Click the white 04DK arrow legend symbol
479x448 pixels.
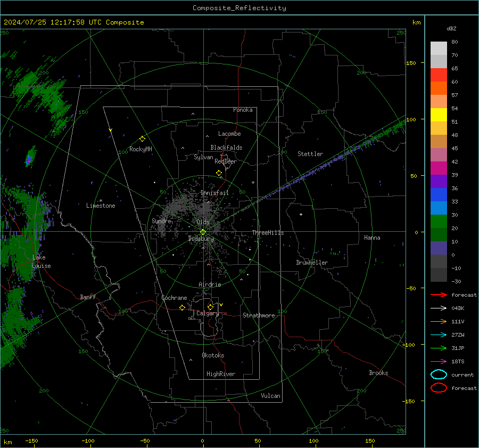click(x=439, y=308)
